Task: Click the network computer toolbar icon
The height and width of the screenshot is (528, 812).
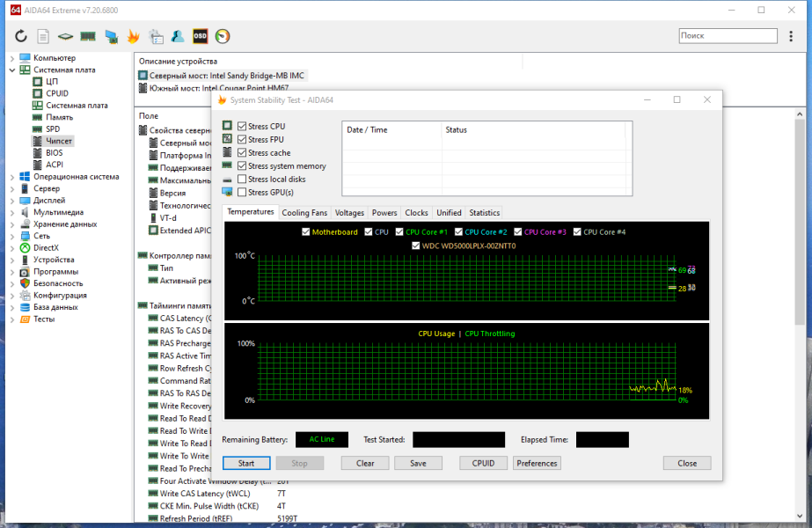Action: 111,36
